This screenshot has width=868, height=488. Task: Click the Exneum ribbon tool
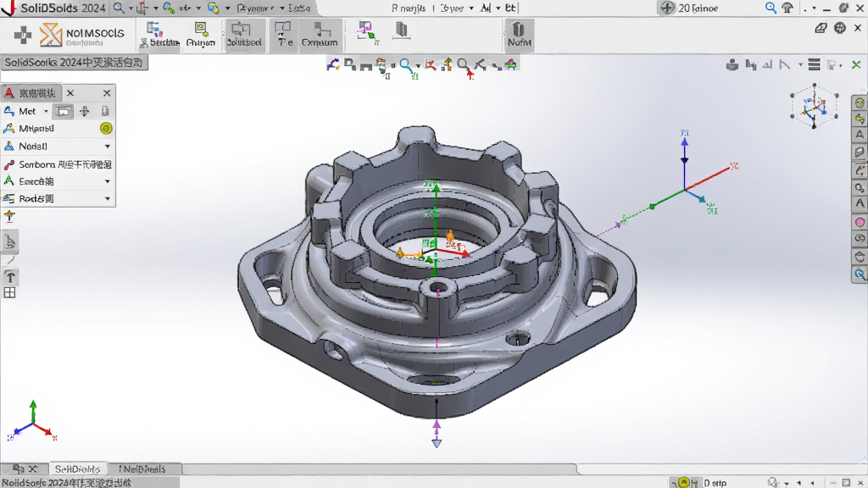click(320, 34)
